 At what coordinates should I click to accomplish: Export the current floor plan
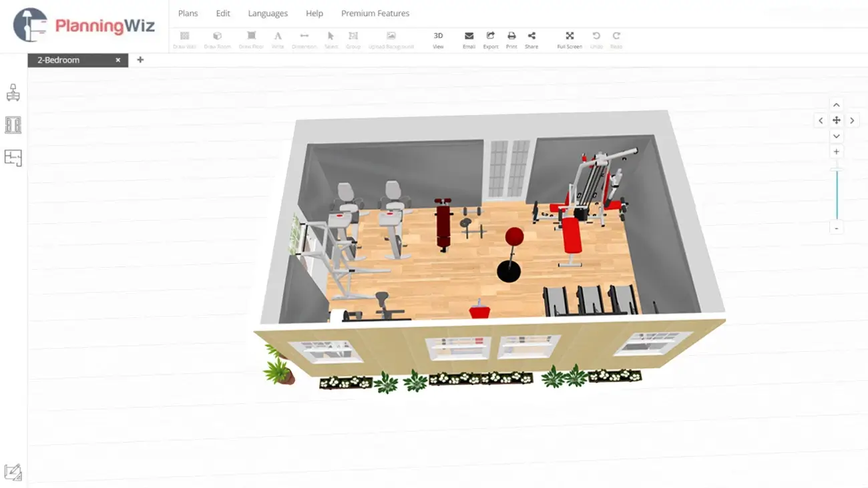point(491,39)
